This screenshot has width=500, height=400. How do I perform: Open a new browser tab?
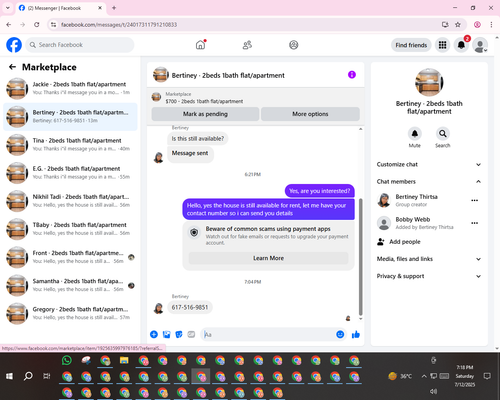pyautogui.click(x=114, y=8)
